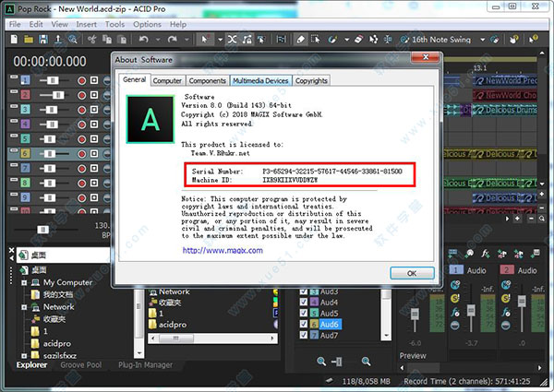This screenshot has width=554, height=392.
Task: Toggle Aud7 checkbox in list
Action: click(304, 335)
